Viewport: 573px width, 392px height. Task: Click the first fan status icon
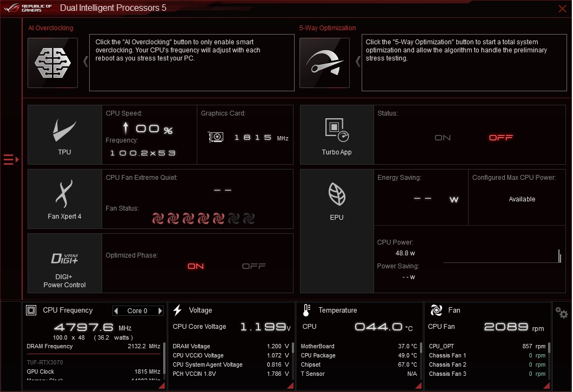tap(158, 218)
